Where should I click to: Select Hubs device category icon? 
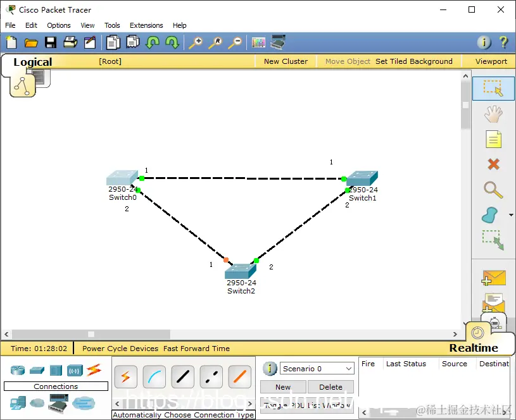(x=56, y=370)
